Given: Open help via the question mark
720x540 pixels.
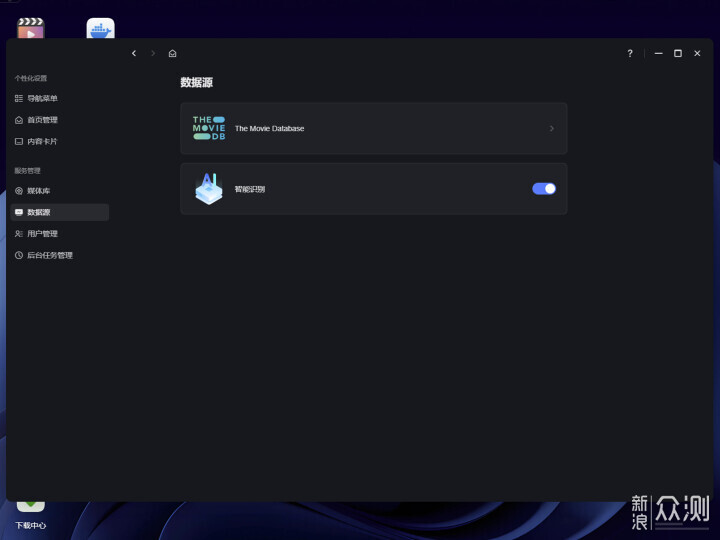Looking at the screenshot, I should [630, 53].
